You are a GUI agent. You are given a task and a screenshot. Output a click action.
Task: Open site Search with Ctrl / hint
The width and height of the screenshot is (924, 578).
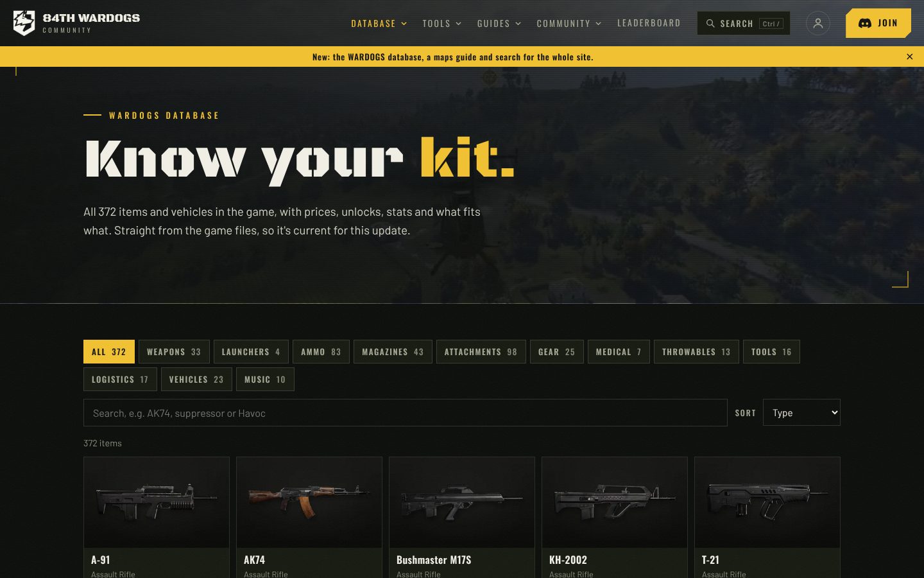click(744, 23)
